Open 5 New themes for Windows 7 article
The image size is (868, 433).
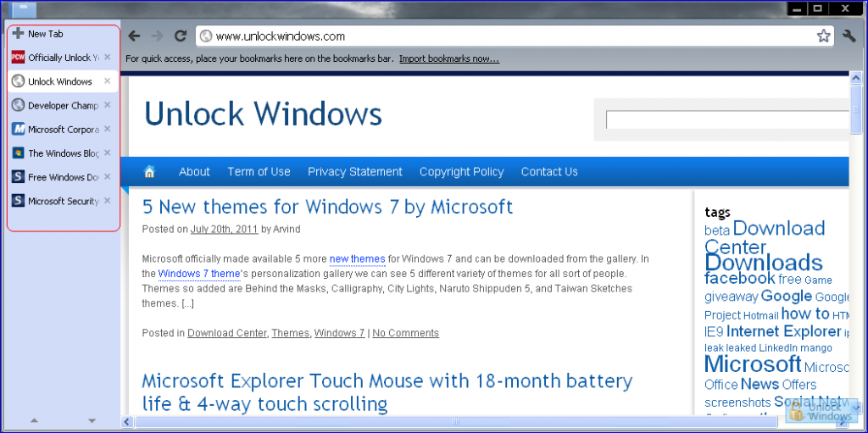327,207
